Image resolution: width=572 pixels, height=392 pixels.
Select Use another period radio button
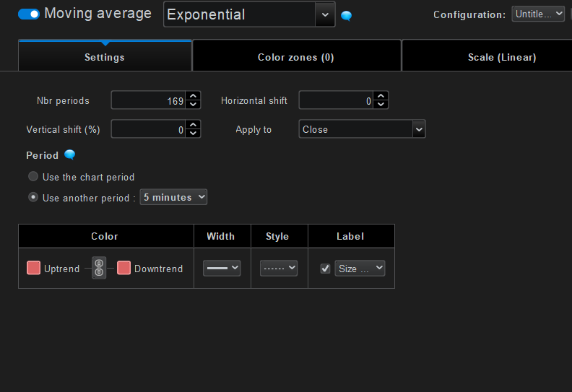coord(33,197)
